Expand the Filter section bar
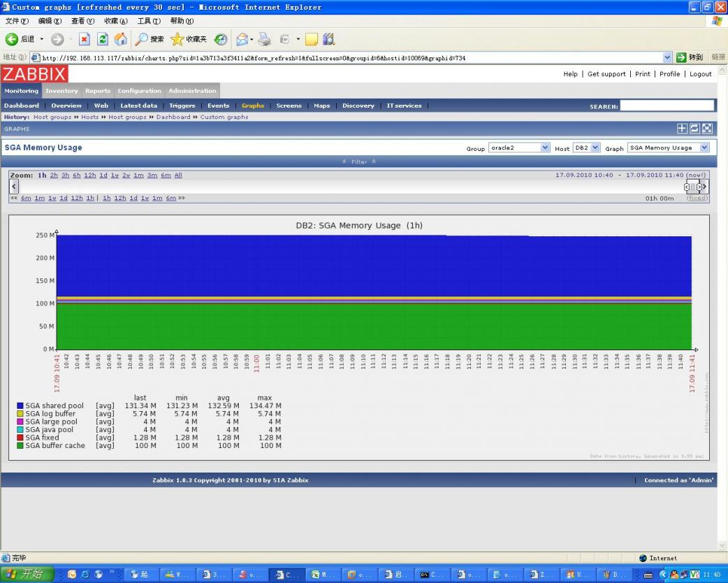This screenshot has height=583, width=728. click(358, 161)
